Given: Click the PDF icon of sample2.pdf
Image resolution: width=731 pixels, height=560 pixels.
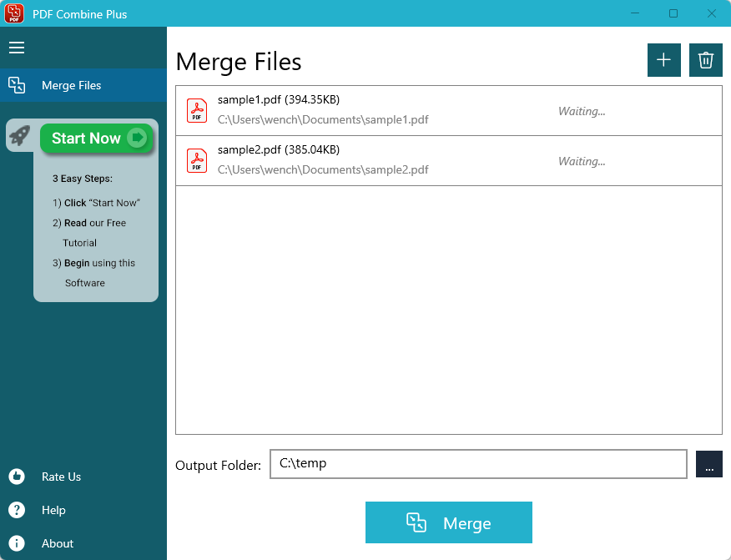Looking at the screenshot, I should 197,160.
